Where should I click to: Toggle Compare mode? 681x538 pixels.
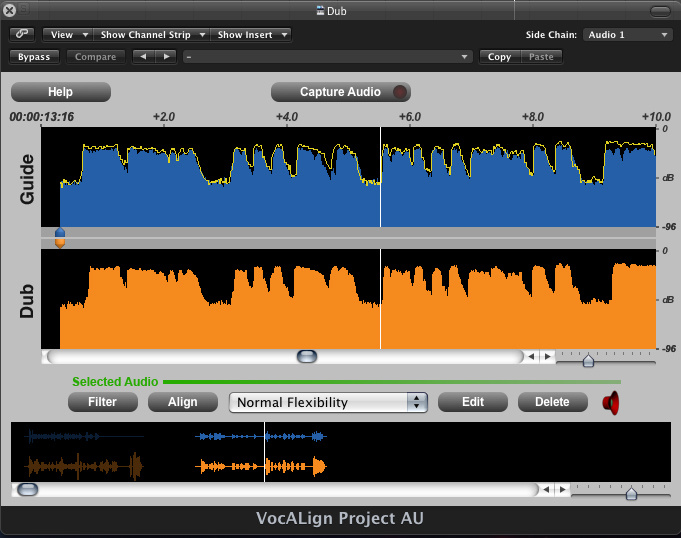(96, 57)
